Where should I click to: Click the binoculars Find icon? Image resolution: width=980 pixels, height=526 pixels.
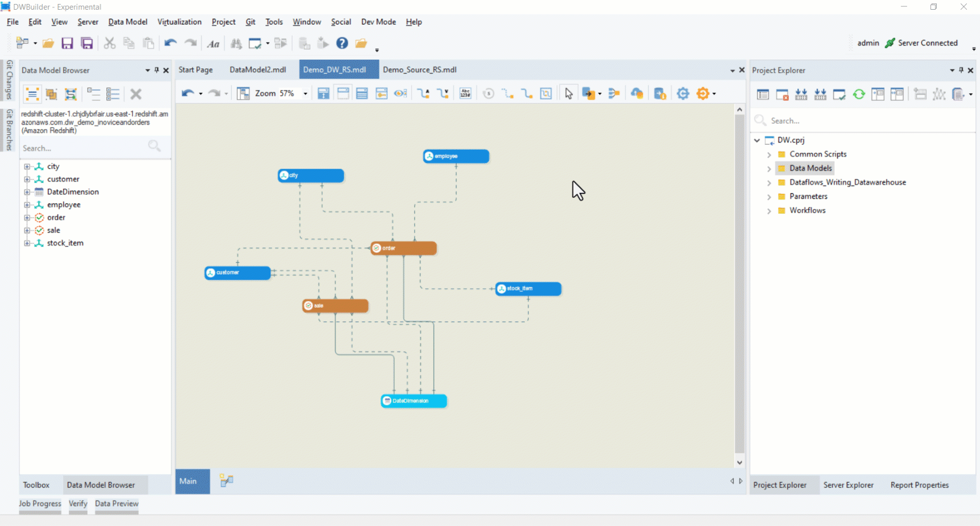(x=236, y=43)
